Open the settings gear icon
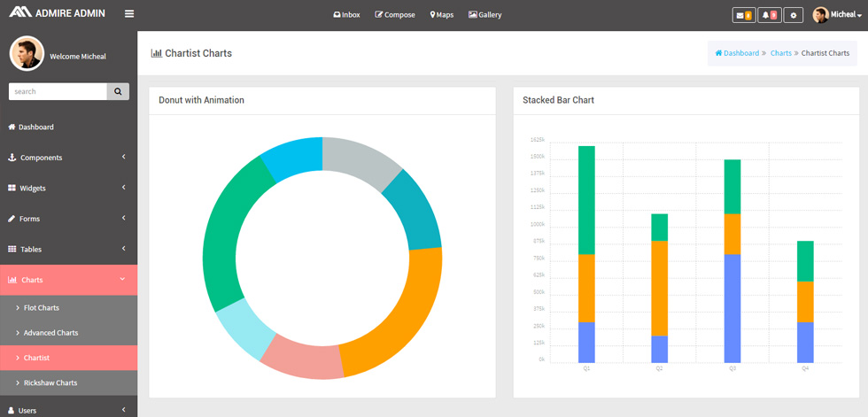Screen dimensions: 868x417 click(794, 15)
